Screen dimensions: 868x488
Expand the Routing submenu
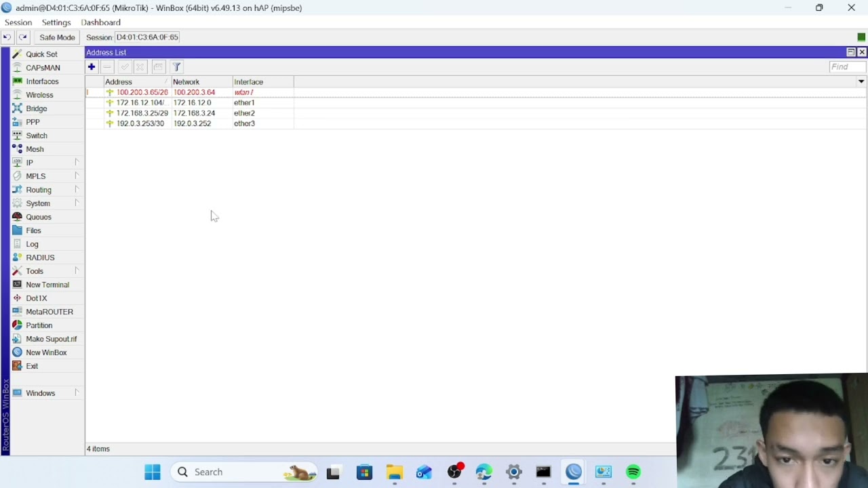(47, 190)
